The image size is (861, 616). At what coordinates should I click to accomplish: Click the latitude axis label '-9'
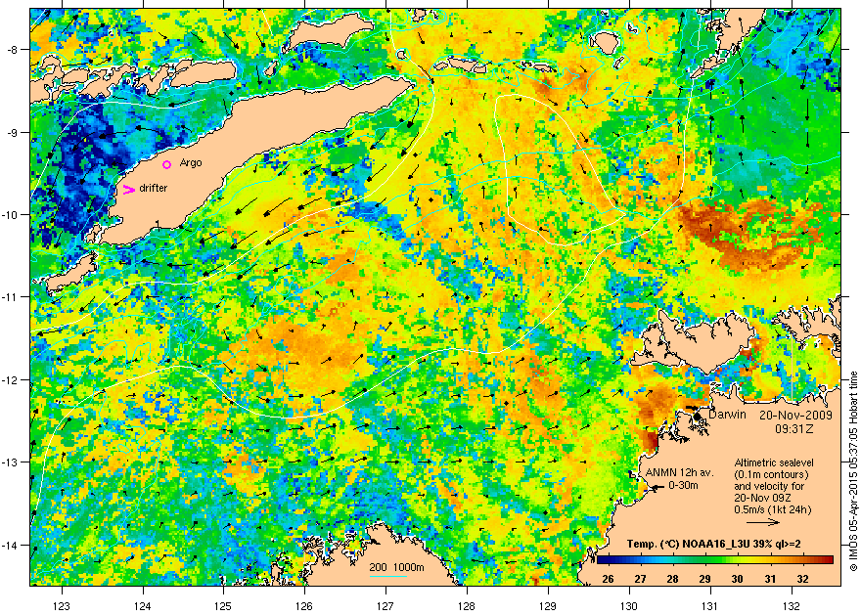point(12,132)
